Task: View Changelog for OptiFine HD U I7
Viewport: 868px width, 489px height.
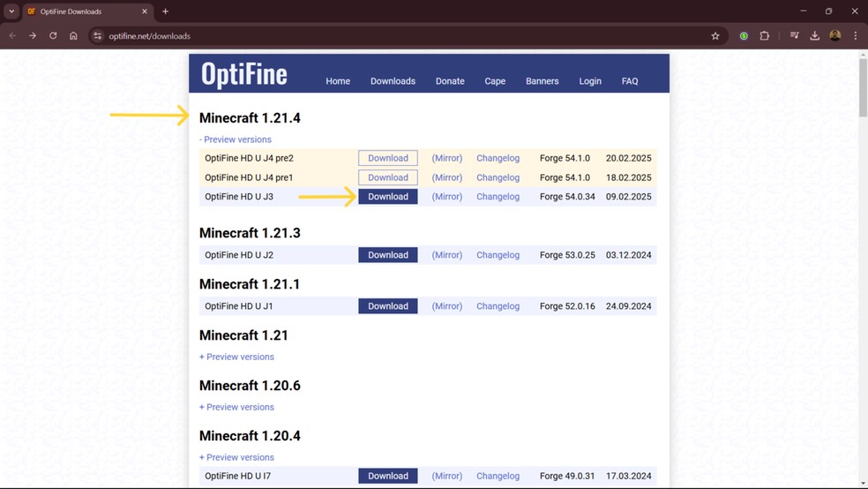Action: (x=498, y=476)
